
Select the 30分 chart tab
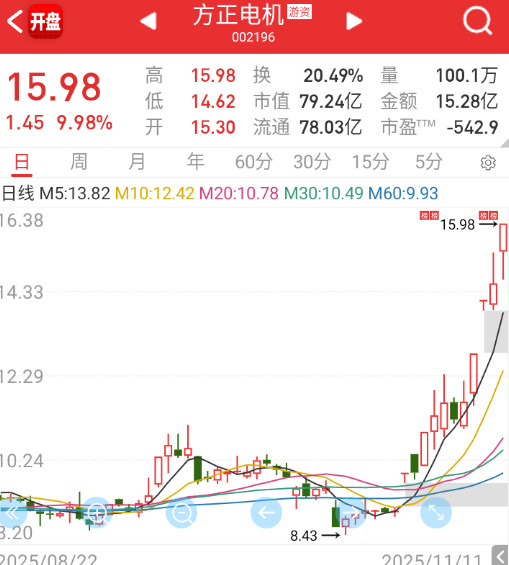pos(312,162)
